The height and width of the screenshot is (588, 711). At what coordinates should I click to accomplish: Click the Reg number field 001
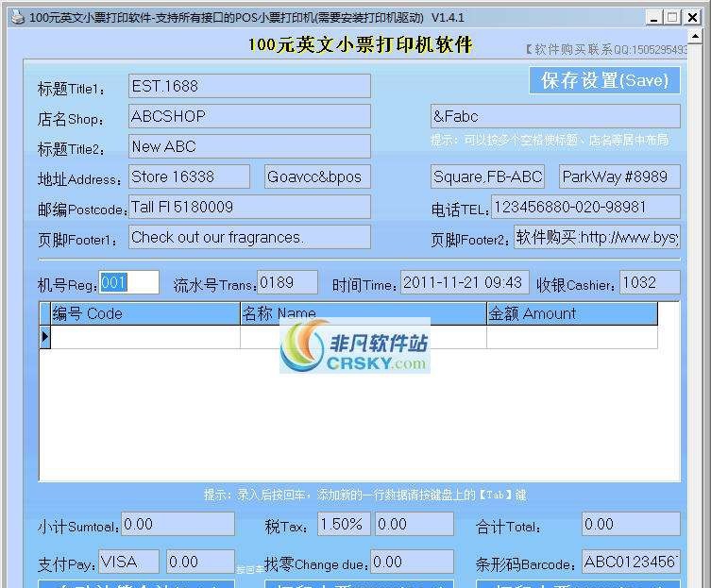tap(128, 282)
